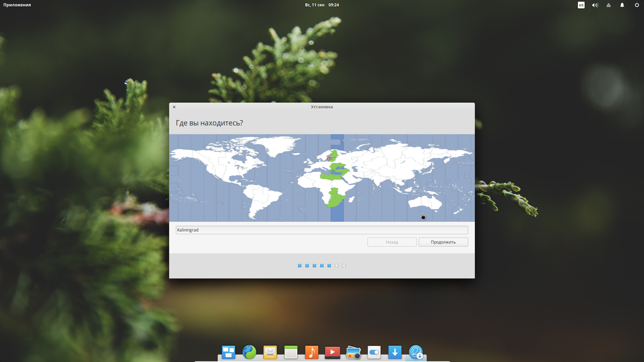Open System Settings toggle icon in dock
This screenshot has height=362, width=644.
tap(374, 352)
